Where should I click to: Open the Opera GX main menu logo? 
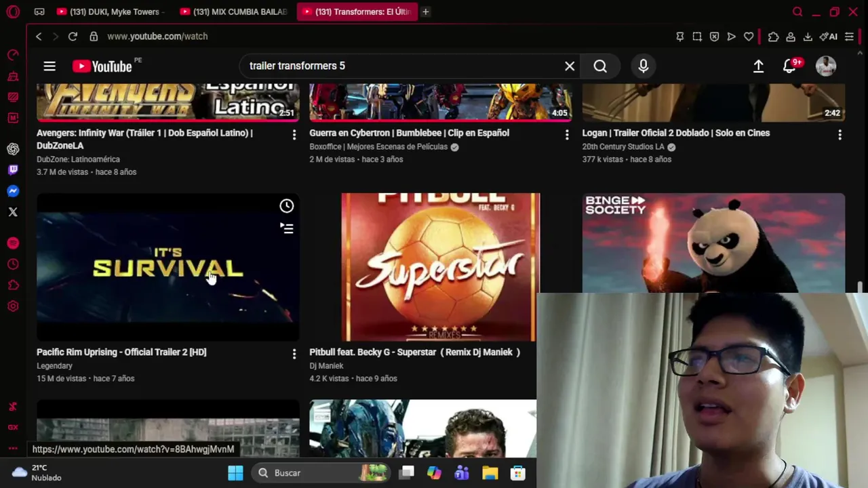(x=13, y=12)
